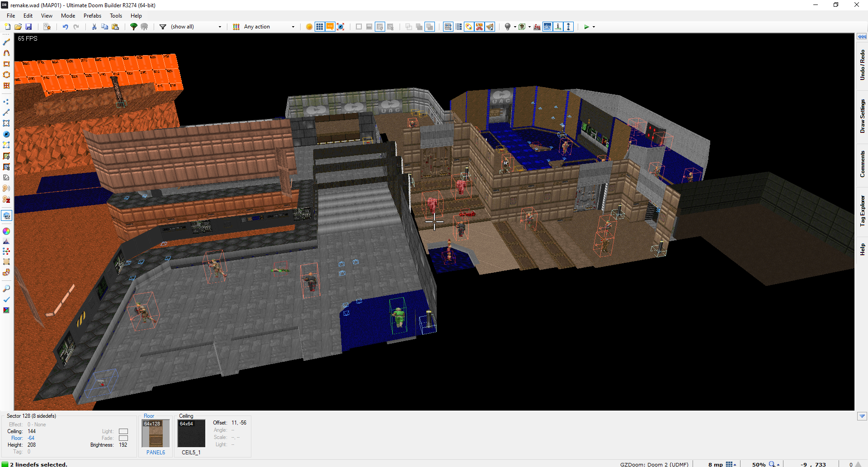The width and height of the screenshot is (868, 467).
Task: Open the View menu
Action: [47, 16]
